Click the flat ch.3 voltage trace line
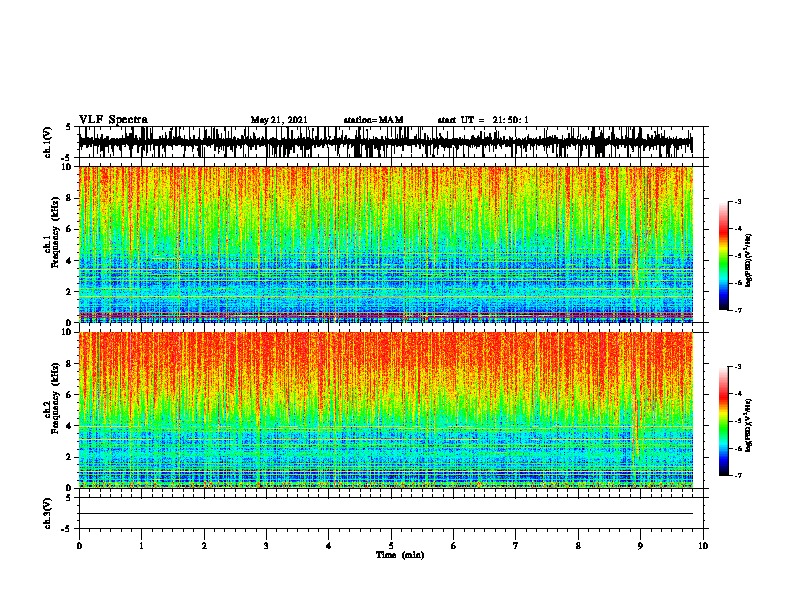Viewport: 792px width, 612px height. [385, 514]
